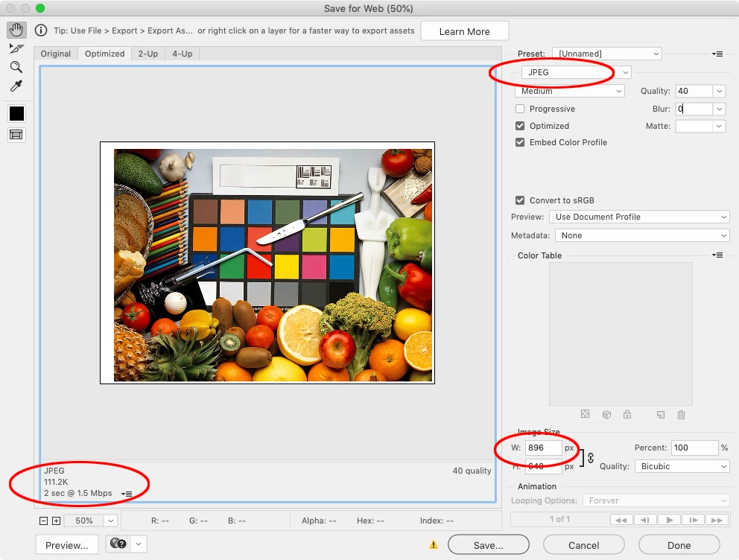Open the Optimize panel menu icon
The image size is (739, 560).
(x=717, y=54)
